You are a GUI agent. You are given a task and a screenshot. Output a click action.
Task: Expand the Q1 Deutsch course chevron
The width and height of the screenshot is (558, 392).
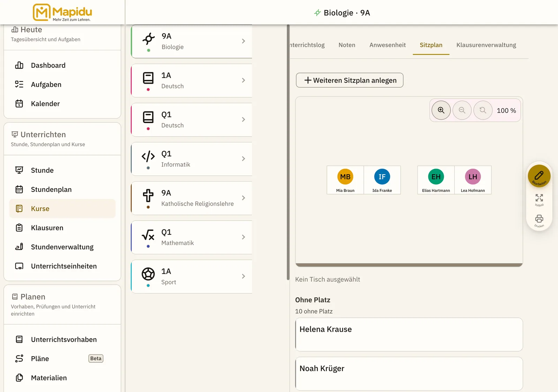tap(243, 120)
